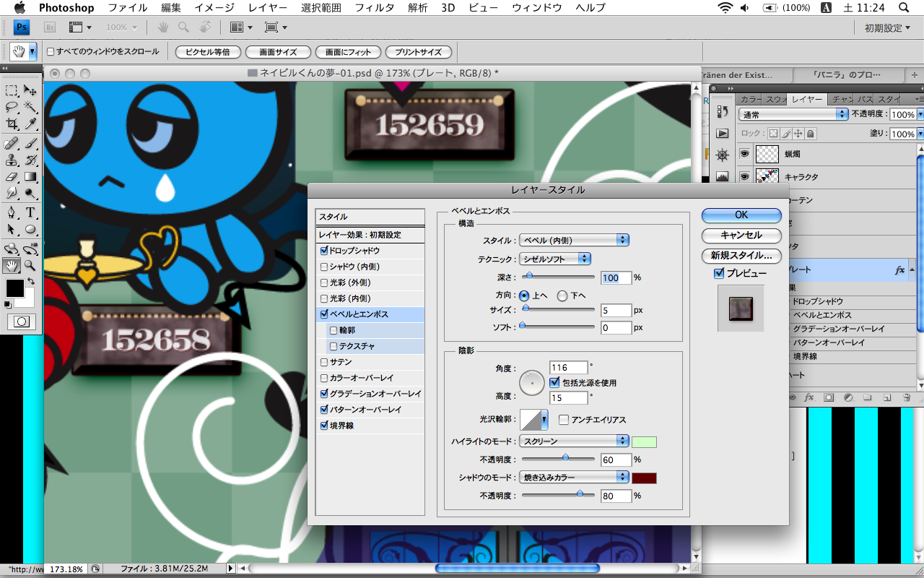Open the テクニック dropdown

coord(555,258)
